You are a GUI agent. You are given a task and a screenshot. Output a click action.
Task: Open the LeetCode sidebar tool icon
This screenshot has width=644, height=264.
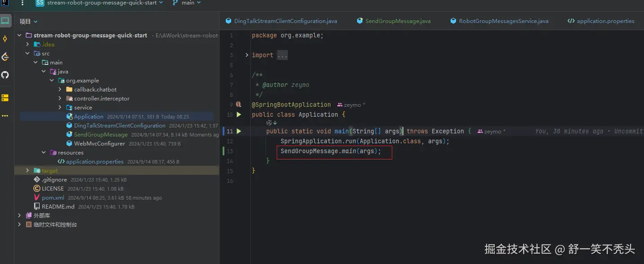5,57
